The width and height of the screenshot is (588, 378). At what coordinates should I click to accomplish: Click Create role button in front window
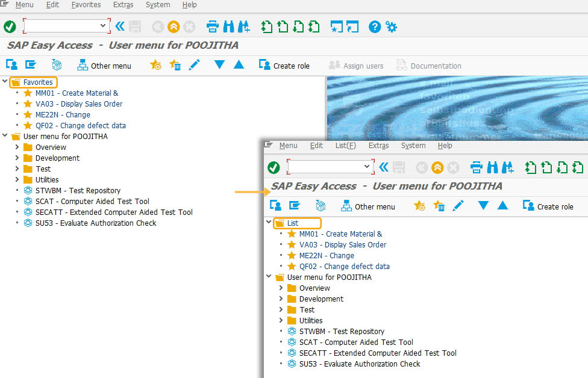point(548,206)
